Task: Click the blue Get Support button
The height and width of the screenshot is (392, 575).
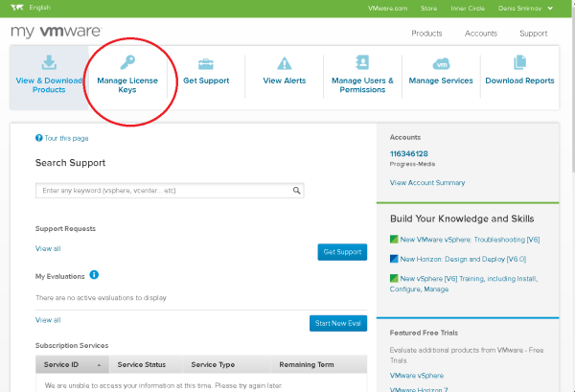Action: click(342, 252)
